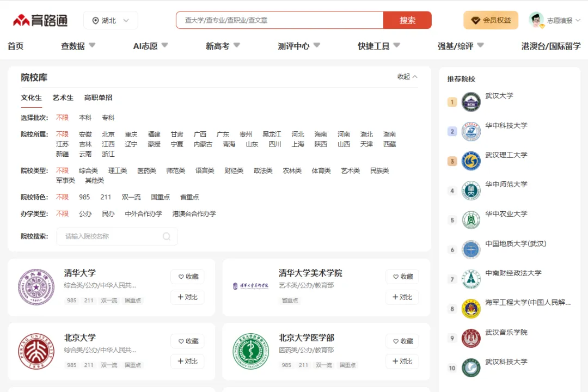Expand 强基/综评 nav menu
588x392 pixels.
[461, 46]
